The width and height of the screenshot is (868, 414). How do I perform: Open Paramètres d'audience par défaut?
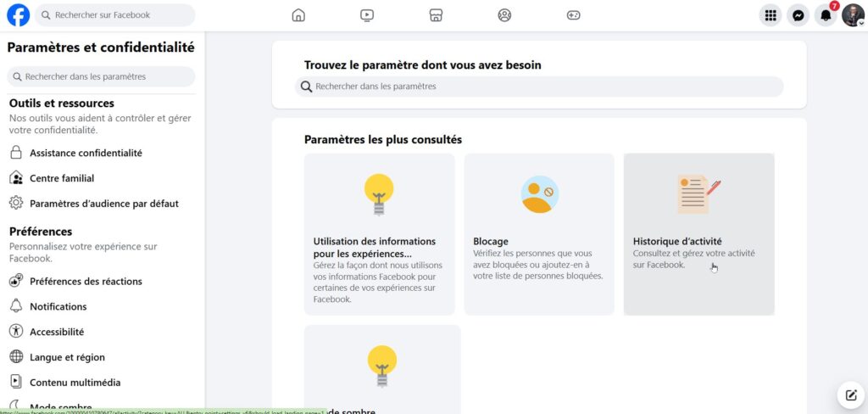103,204
